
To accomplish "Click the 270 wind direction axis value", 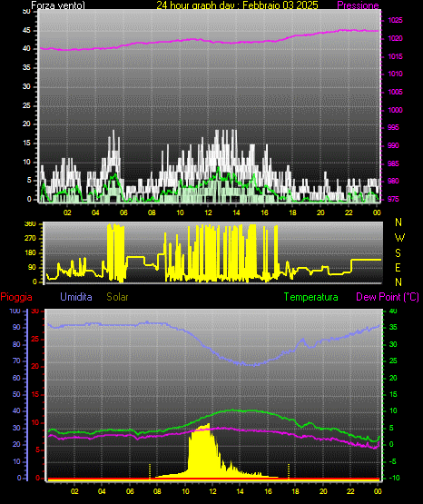I will (x=31, y=239).
